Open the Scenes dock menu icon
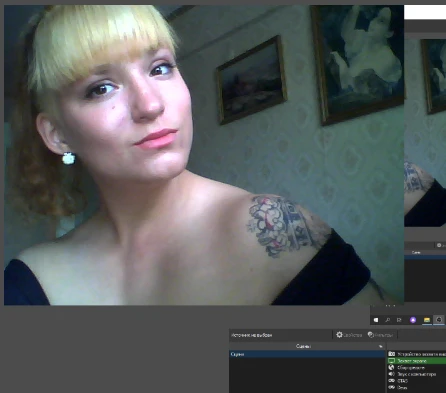 tap(380, 346)
